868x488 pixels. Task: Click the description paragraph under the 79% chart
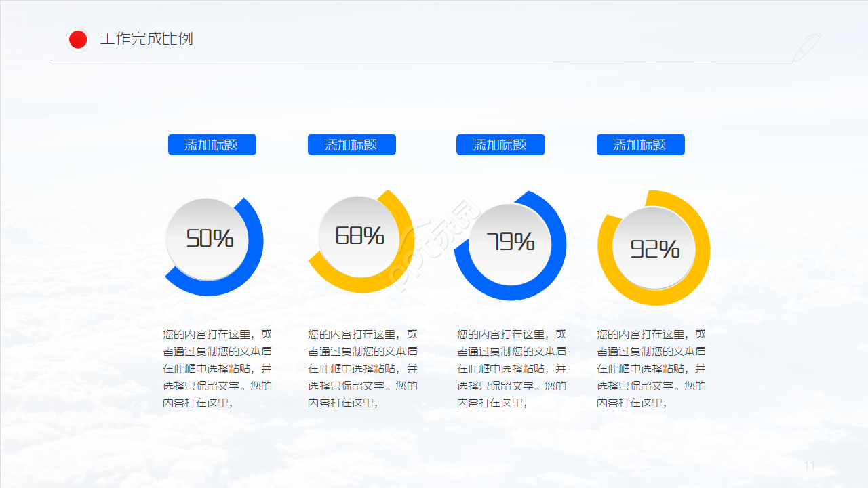tap(511, 368)
